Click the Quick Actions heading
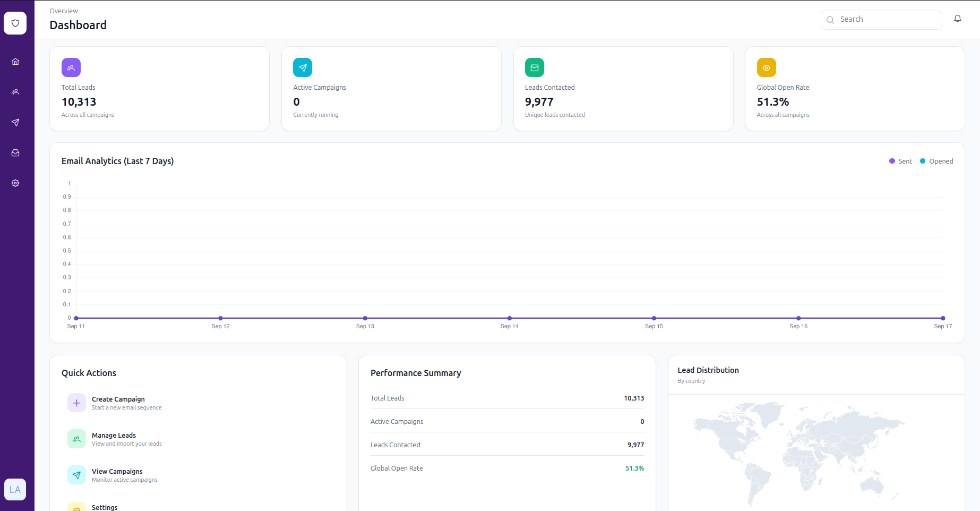The image size is (980, 511). tap(89, 373)
